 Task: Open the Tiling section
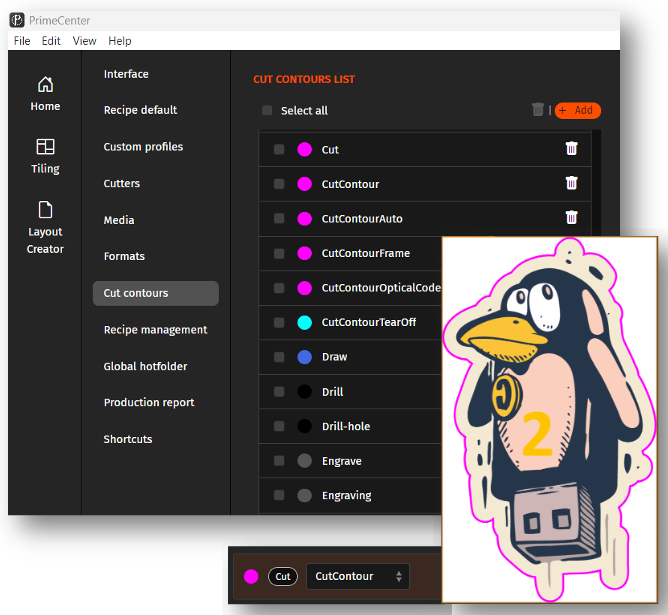[x=45, y=156]
